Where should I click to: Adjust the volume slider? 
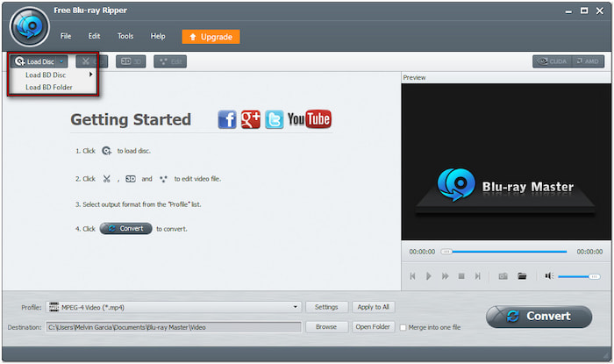coord(579,276)
